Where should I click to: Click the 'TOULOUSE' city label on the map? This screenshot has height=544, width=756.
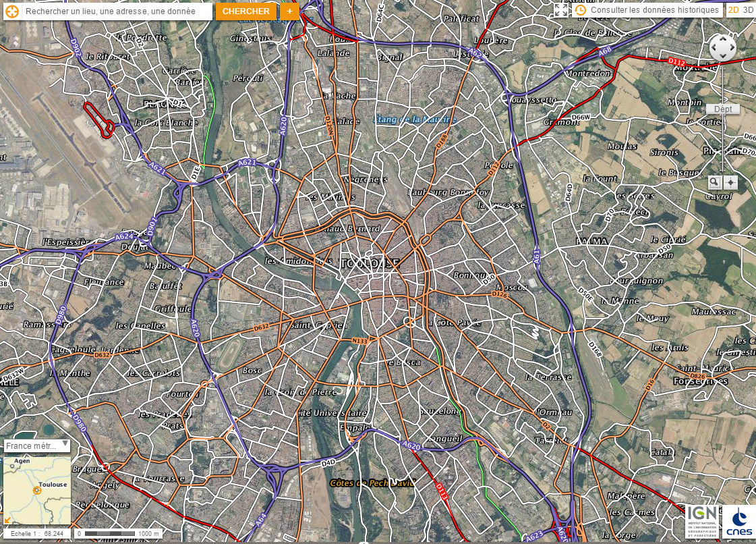point(370,263)
